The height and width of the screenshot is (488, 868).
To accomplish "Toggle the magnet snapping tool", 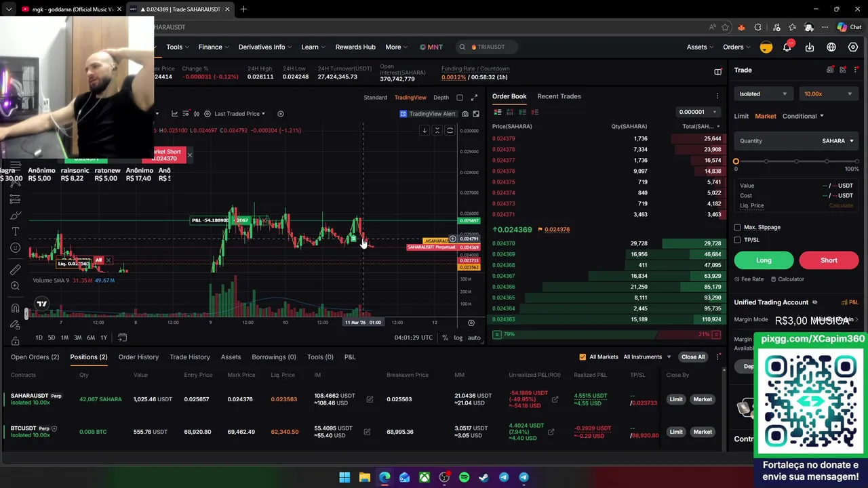I will (16, 308).
